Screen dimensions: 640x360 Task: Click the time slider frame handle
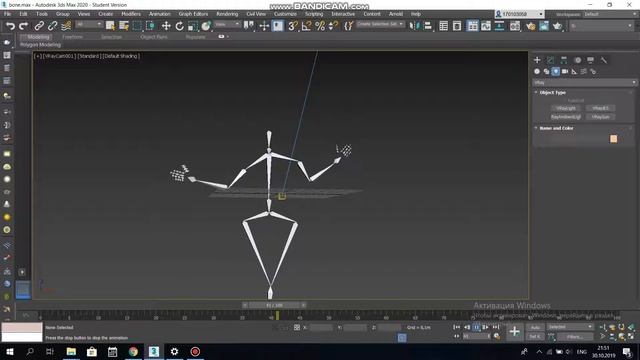click(x=274, y=305)
